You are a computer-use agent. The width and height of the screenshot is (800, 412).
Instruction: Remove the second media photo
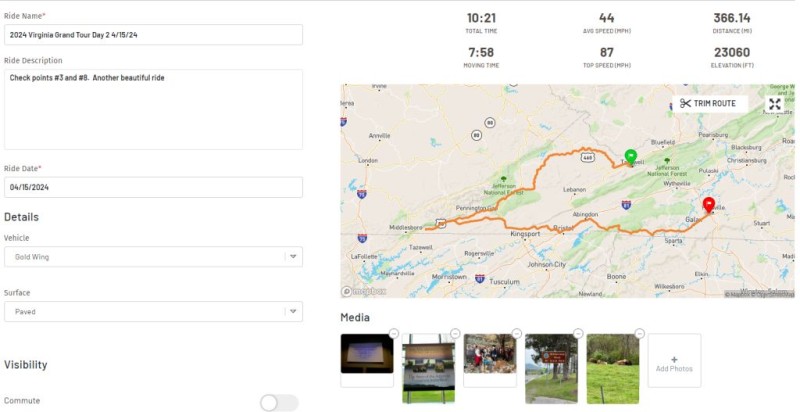[455, 333]
